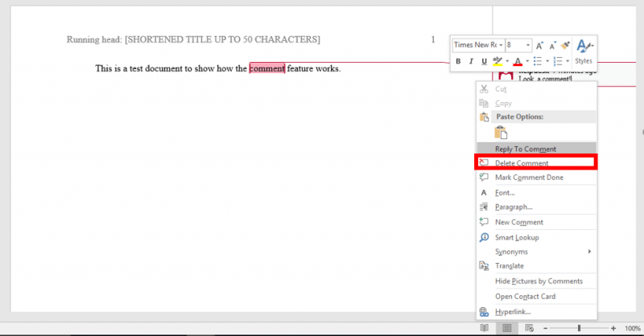Click the Grow Font icon

pos(539,45)
